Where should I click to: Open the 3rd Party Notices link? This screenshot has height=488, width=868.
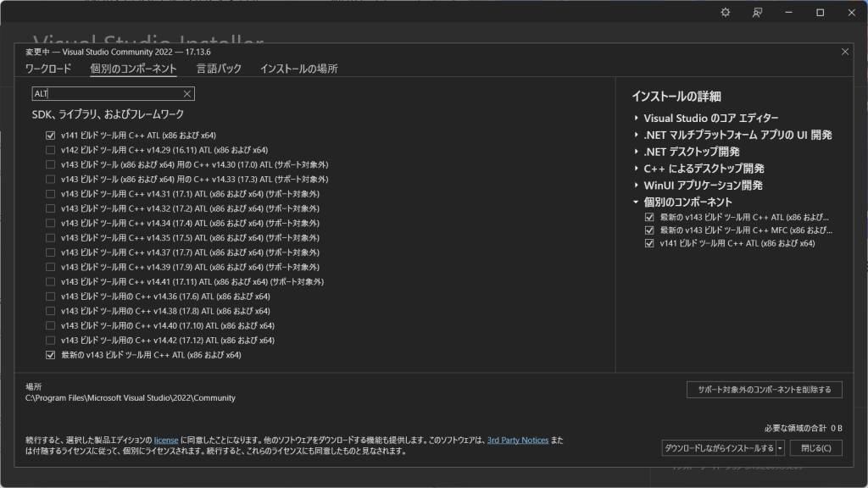pos(518,441)
